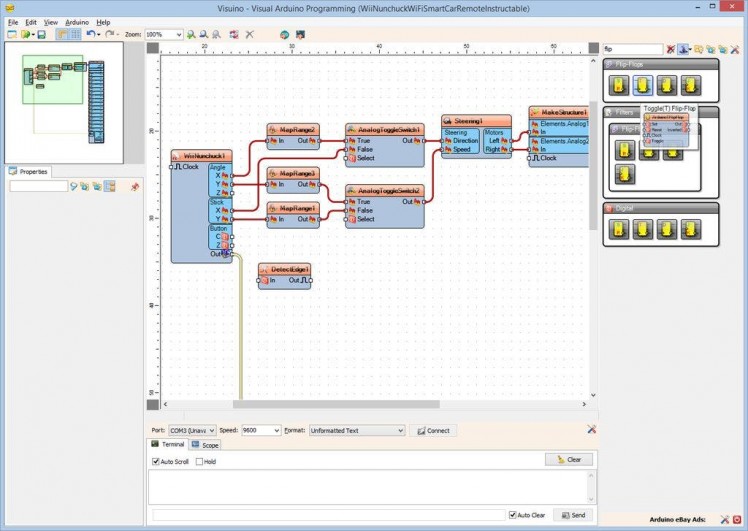This screenshot has height=531, width=748.
Task: Click the Undo arrow icon
Action: [90, 34]
